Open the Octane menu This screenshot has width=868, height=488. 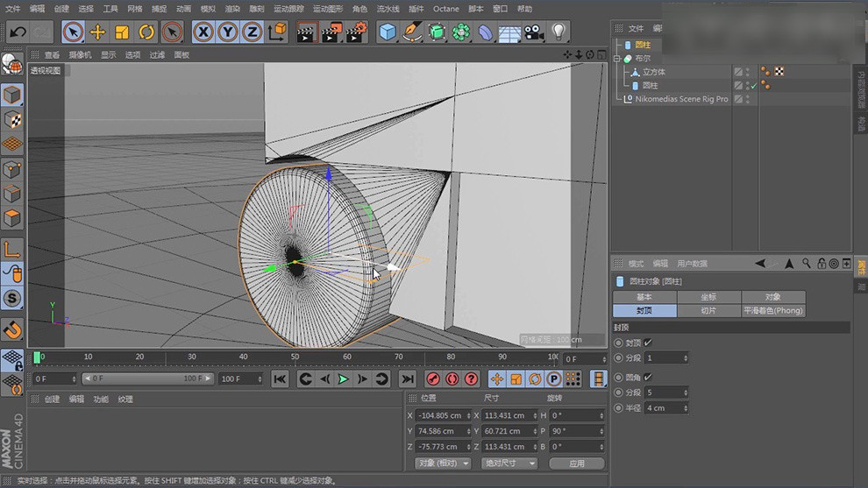(x=445, y=9)
